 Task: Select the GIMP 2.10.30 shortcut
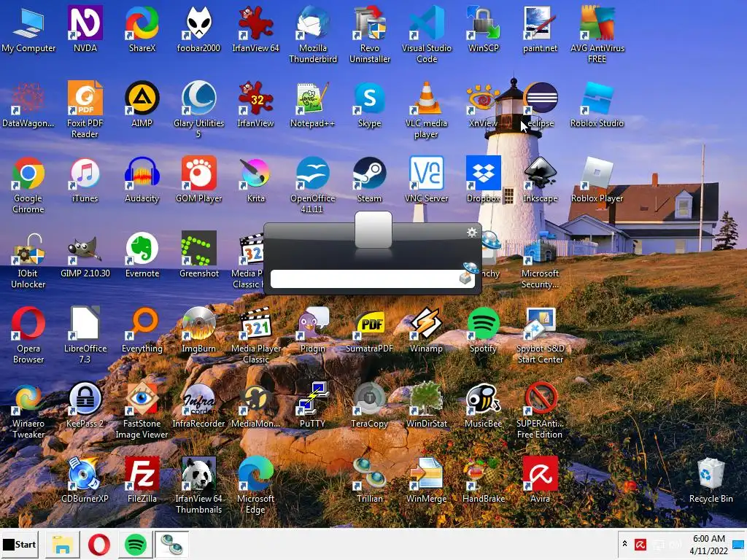point(85,254)
